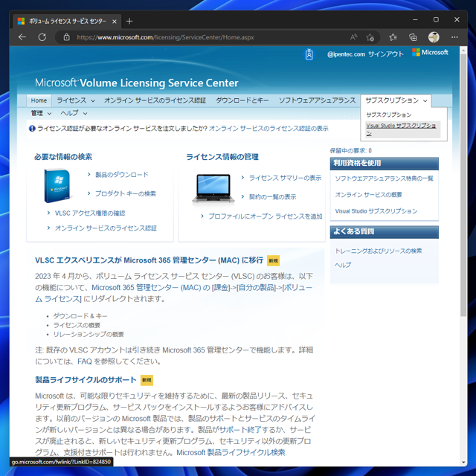Open the browser Settings and more menu
The width and height of the screenshot is (476, 476).
pyautogui.click(x=454, y=37)
